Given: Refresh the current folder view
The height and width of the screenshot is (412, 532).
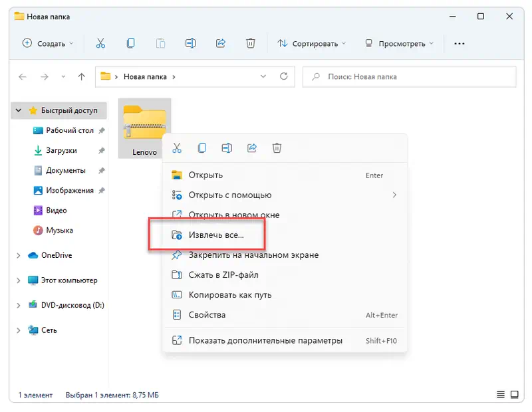Looking at the screenshot, I should (283, 76).
